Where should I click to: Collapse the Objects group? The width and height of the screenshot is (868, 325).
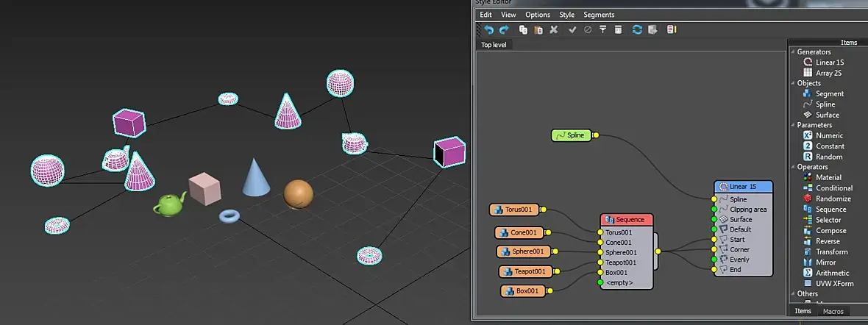point(793,84)
